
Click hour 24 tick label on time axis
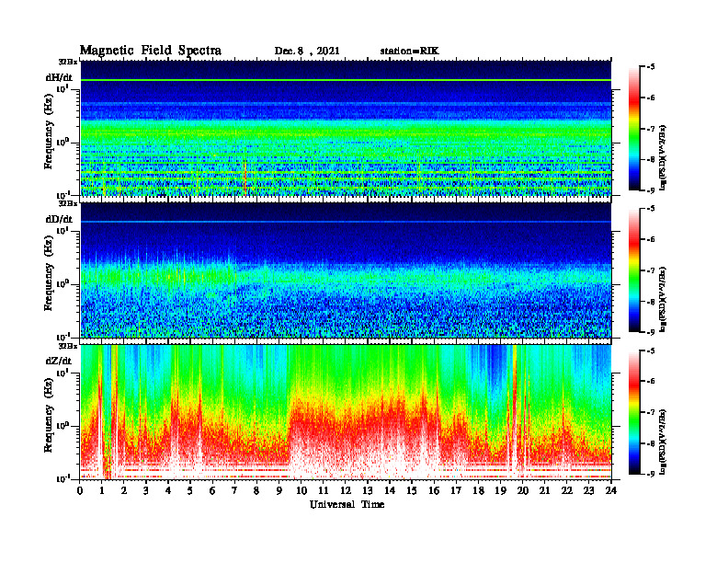(x=610, y=490)
